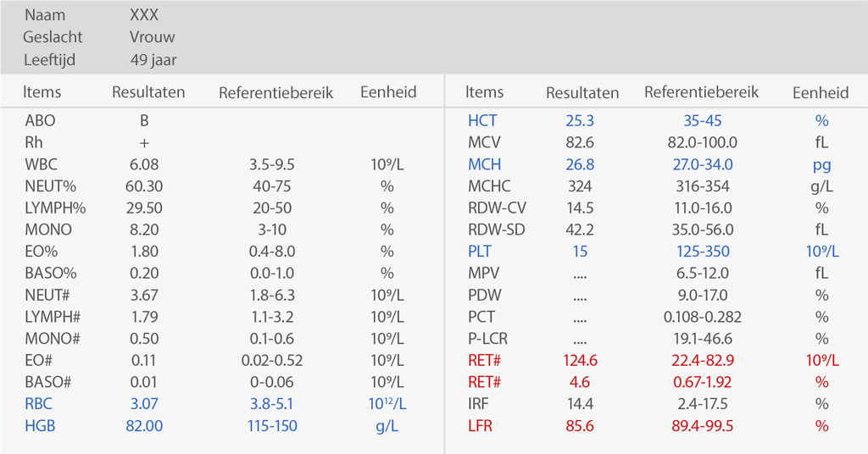This screenshot has height=454, width=868.
Task: Select the red RET# result 124.6
Action: click(x=580, y=360)
